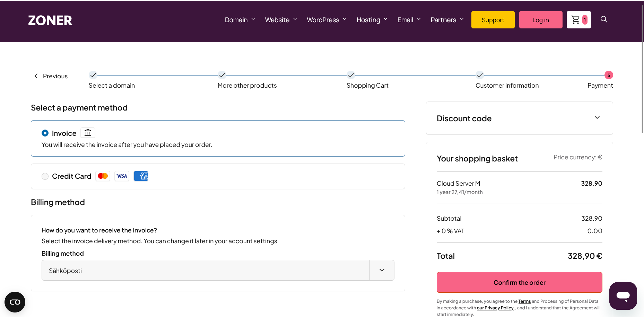
Task: Click the bank invoice icon
Action: click(x=88, y=133)
